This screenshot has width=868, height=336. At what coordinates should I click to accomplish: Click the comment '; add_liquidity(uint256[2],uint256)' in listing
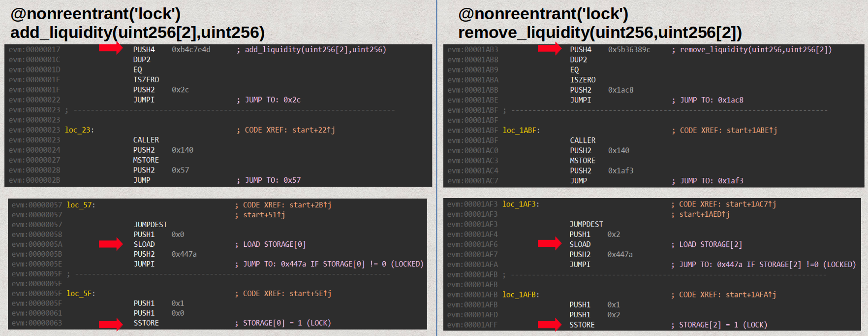[311, 50]
